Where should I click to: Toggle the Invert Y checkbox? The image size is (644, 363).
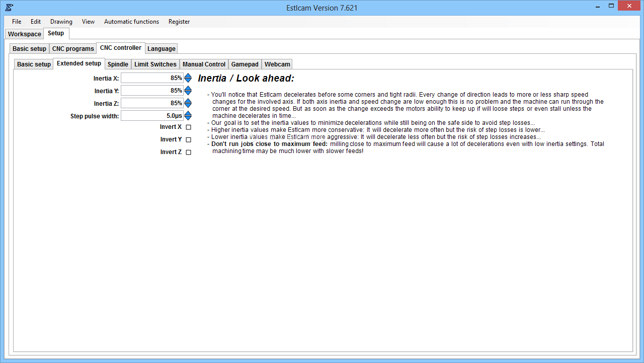pyautogui.click(x=189, y=140)
